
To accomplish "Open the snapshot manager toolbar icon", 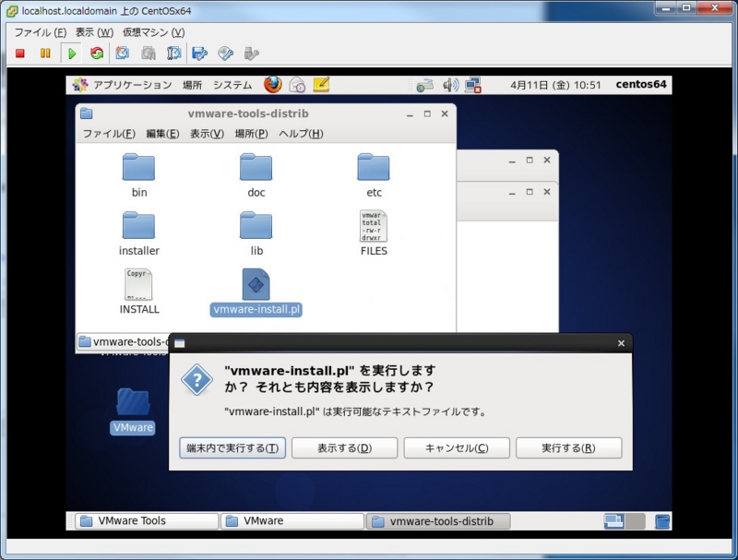I will coord(173,54).
